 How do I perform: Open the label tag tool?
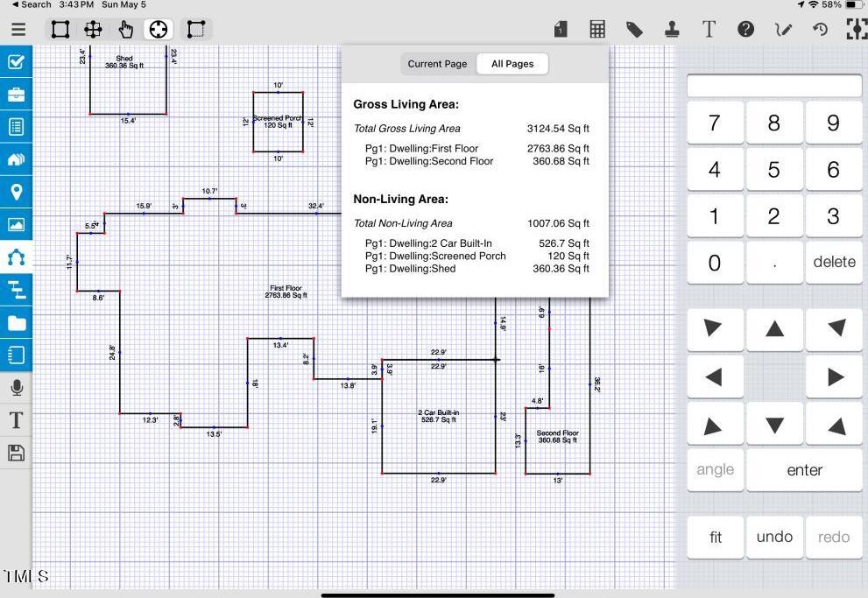pyautogui.click(x=634, y=29)
